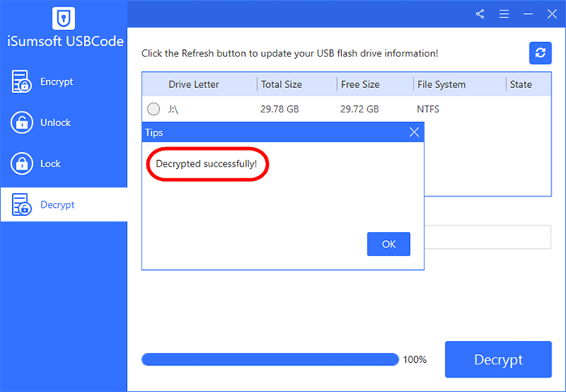Click the 29.78 GB total size cell

pyautogui.click(x=280, y=109)
